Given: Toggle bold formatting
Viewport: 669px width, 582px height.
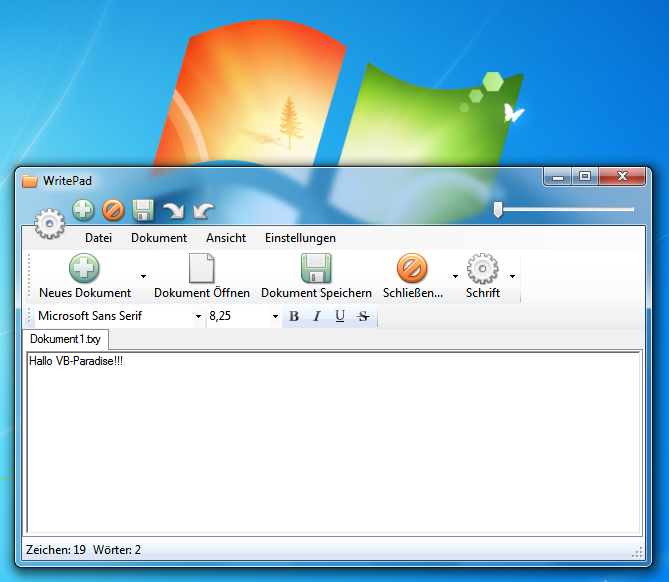Looking at the screenshot, I should tap(294, 316).
